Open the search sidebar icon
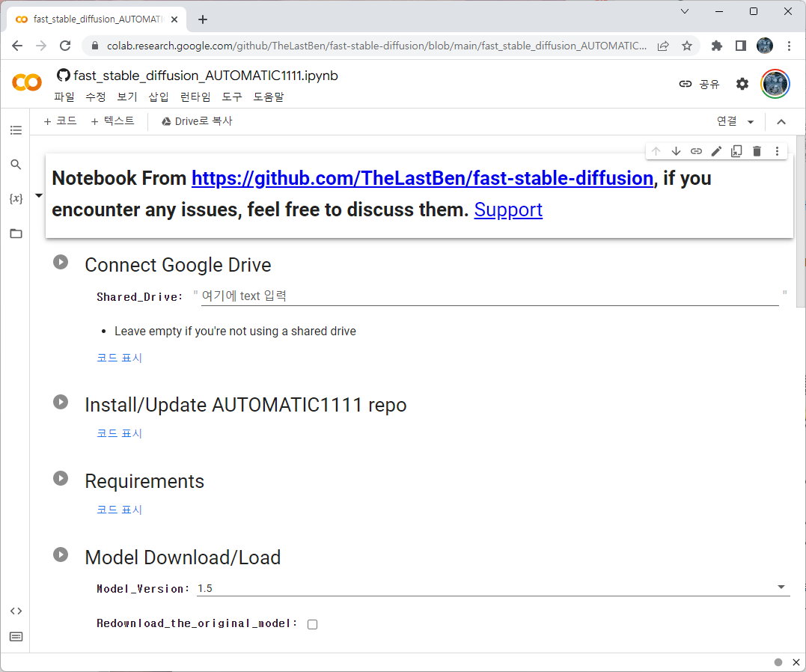 (16, 165)
